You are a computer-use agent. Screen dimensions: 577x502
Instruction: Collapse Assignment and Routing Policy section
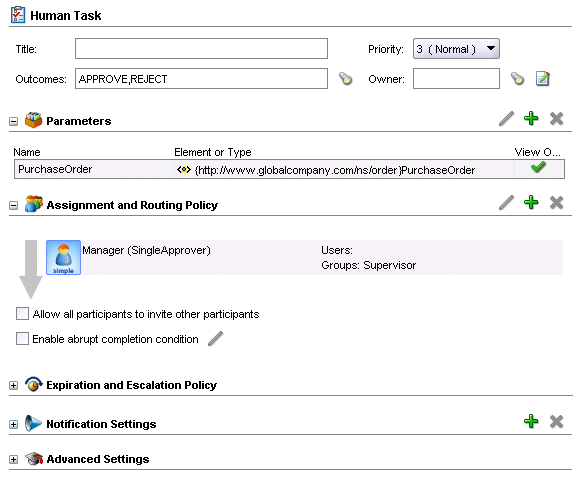pyautogui.click(x=14, y=205)
